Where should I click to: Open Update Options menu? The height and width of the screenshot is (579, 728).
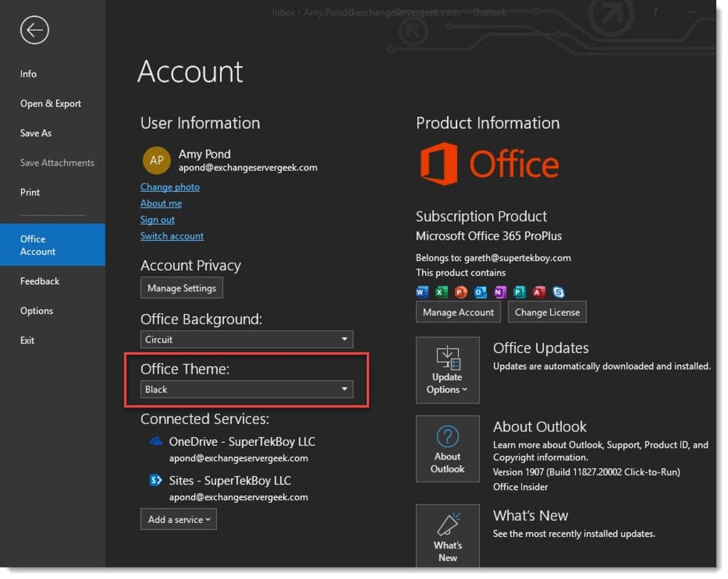pos(448,370)
